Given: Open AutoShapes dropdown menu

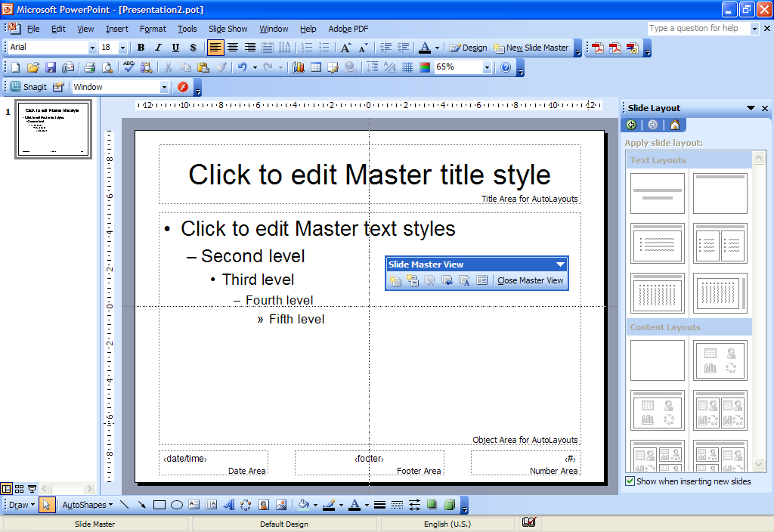Looking at the screenshot, I should click(x=88, y=505).
